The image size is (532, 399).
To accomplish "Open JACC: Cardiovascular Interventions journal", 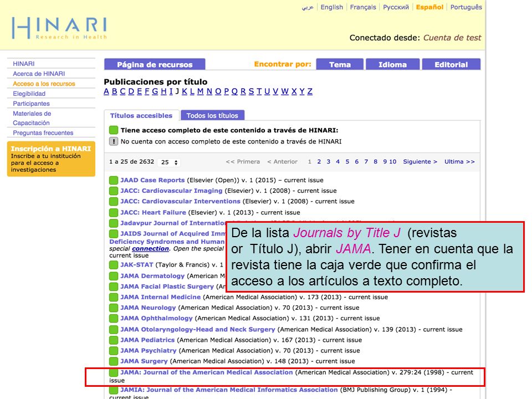I will click(x=180, y=201).
